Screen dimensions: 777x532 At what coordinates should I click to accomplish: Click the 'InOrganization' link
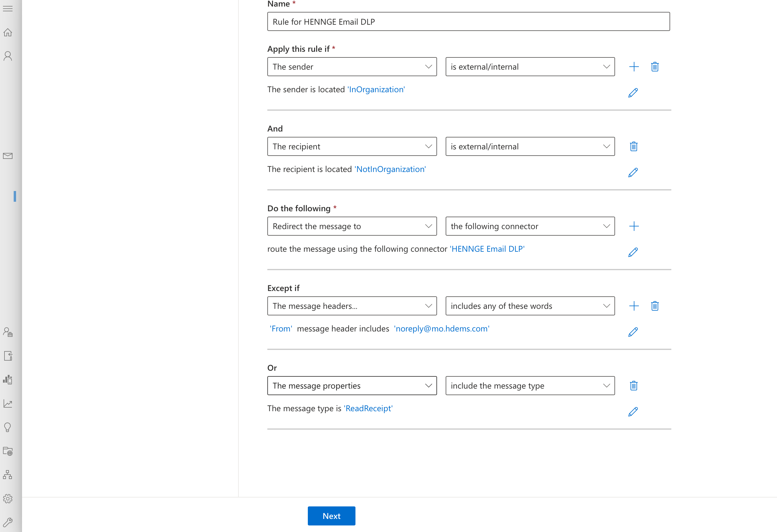(x=376, y=90)
